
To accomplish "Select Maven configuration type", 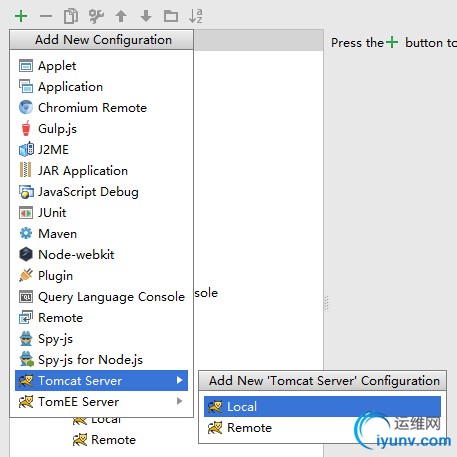I will [102, 233].
